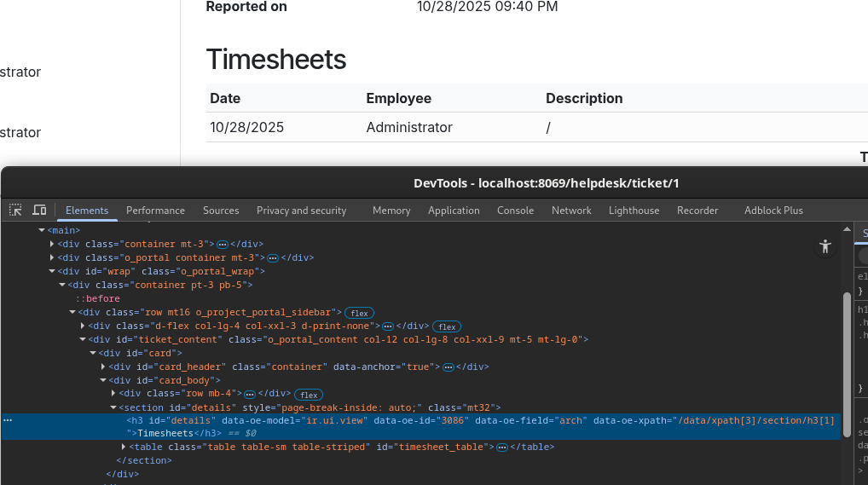Activate the inspect element picker icon
The height and width of the screenshot is (485, 868).
click(15, 210)
